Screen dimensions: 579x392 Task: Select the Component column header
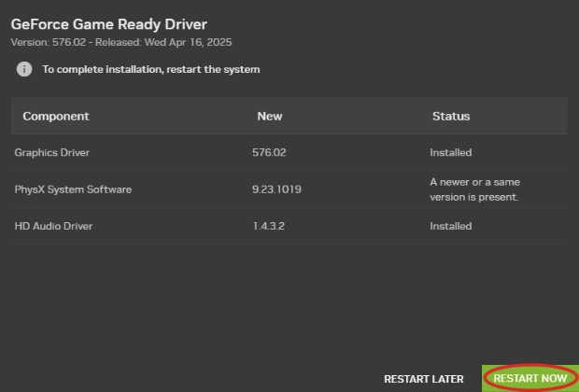[x=56, y=117]
